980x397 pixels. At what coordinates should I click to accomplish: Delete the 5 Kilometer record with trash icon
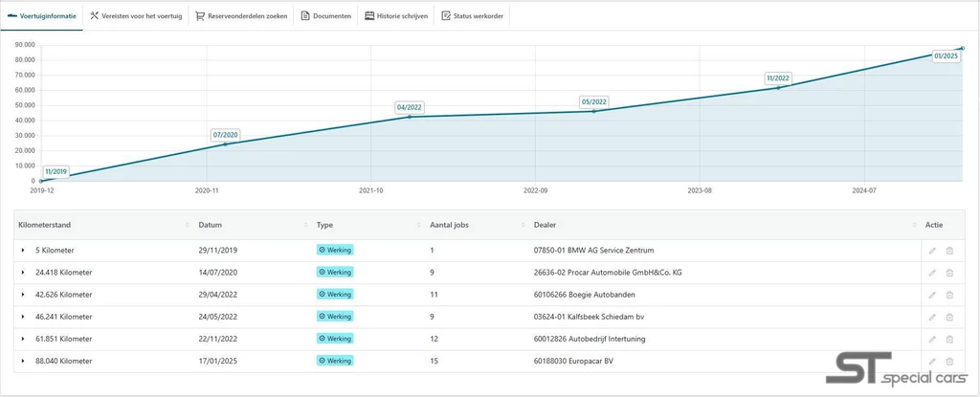coord(949,251)
